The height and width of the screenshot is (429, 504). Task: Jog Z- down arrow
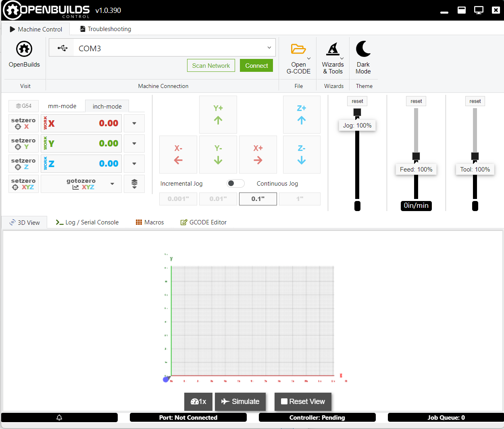(x=302, y=155)
